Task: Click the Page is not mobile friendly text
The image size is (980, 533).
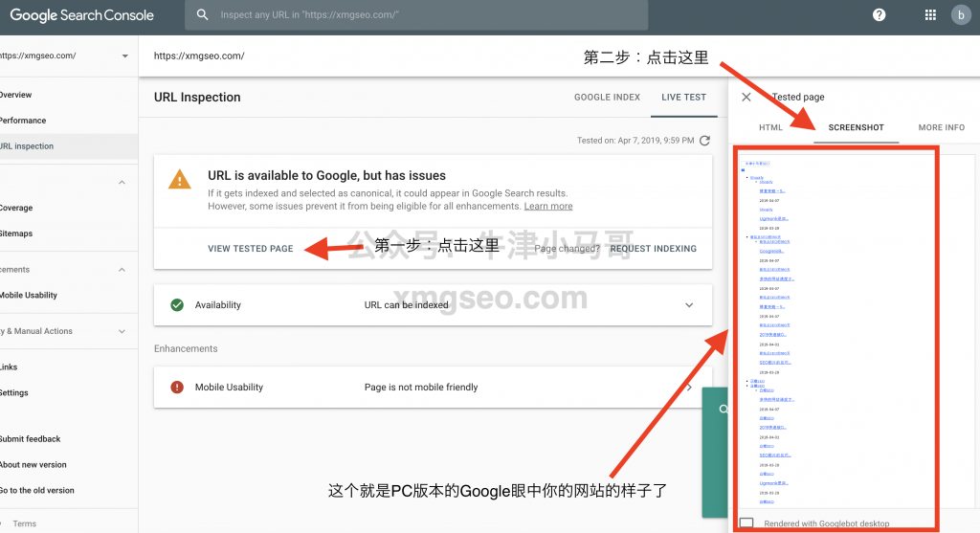Action: point(421,388)
